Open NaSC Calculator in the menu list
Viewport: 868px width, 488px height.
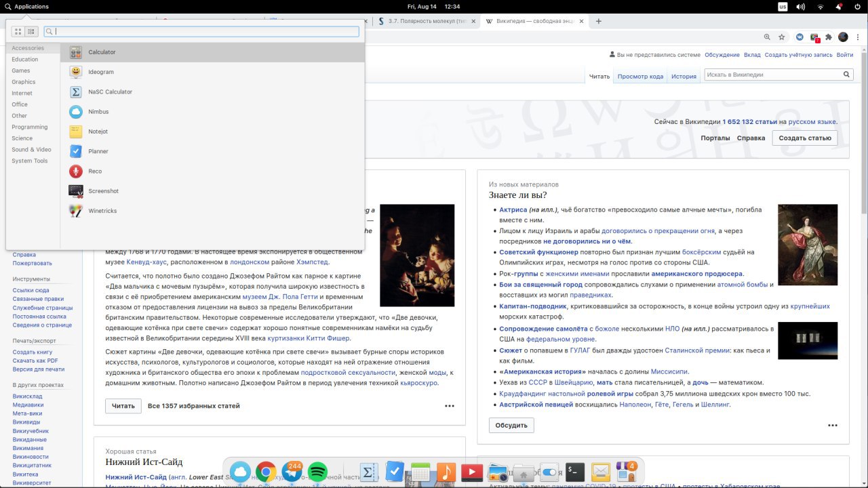pyautogui.click(x=212, y=91)
